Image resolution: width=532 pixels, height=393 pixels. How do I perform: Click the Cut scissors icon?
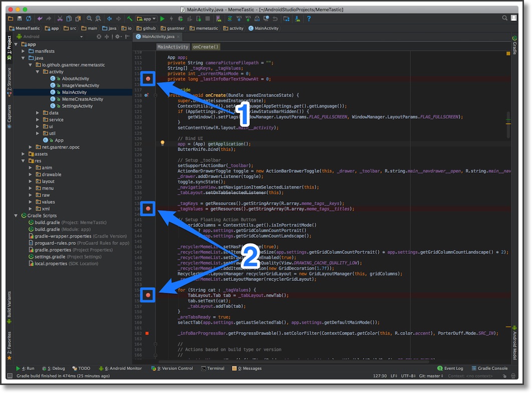(x=60, y=19)
